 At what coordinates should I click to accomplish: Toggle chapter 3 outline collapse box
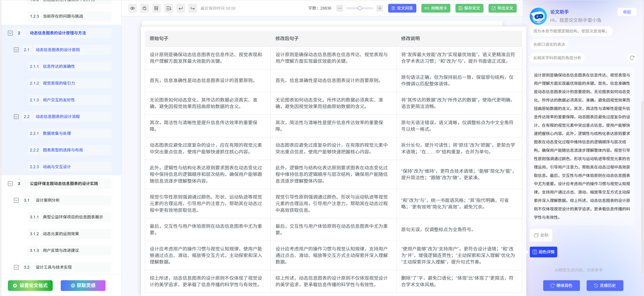(10, 183)
